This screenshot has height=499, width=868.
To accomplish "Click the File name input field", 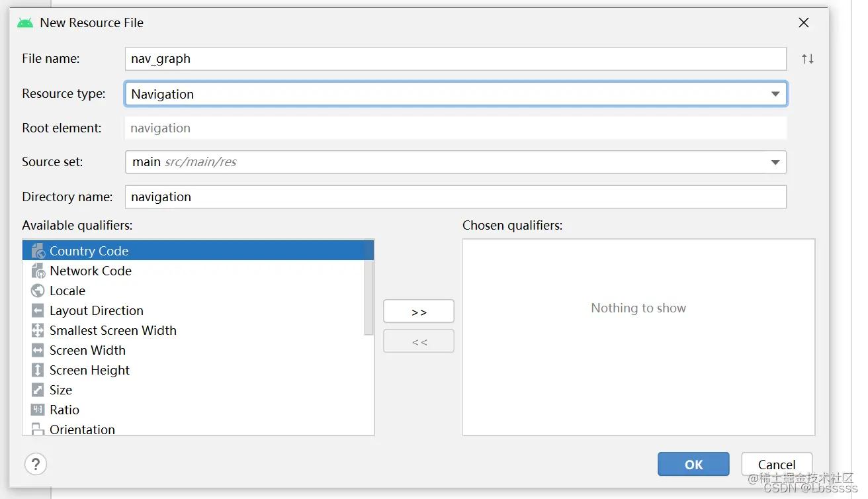I will pos(456,59).
